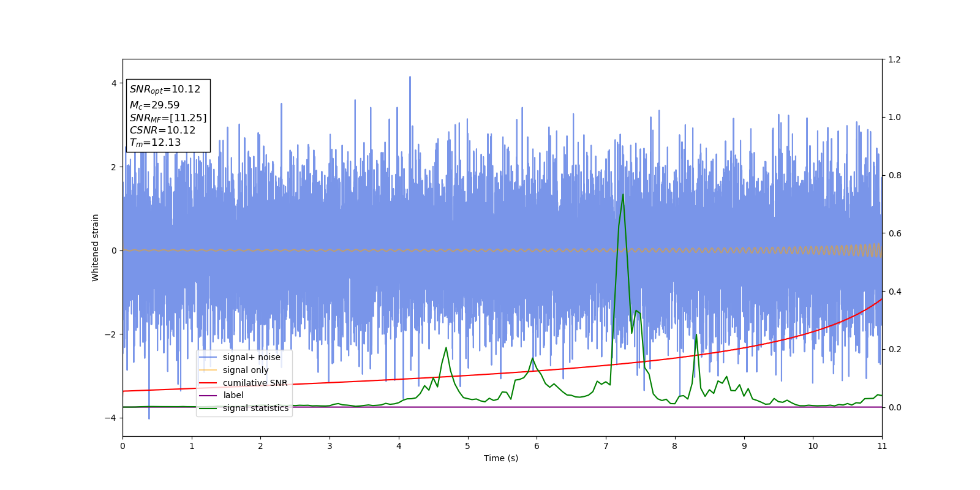Click the green signal statistics legend line

coord(208,408)
